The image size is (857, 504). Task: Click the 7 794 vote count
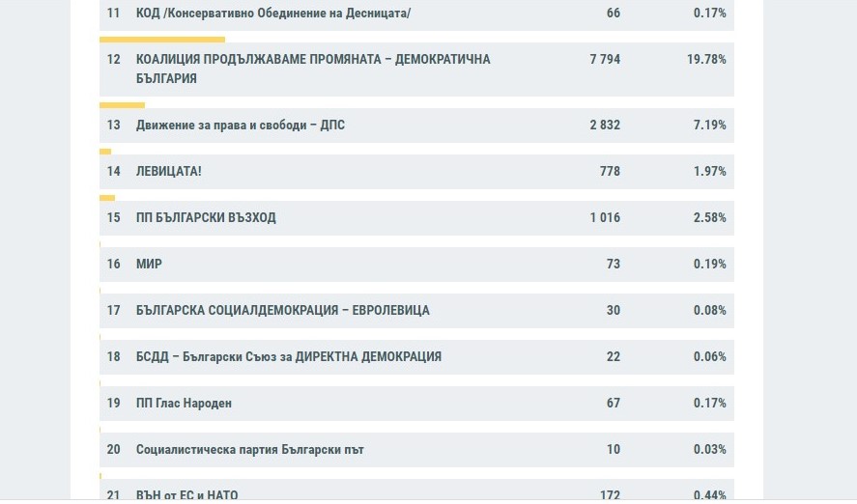[x=605, y=60]
